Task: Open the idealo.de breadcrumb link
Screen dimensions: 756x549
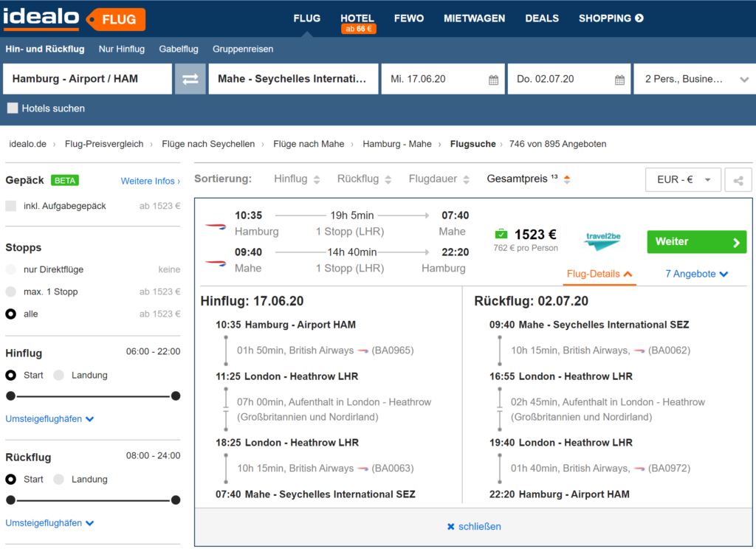Action: click(27, 144)
